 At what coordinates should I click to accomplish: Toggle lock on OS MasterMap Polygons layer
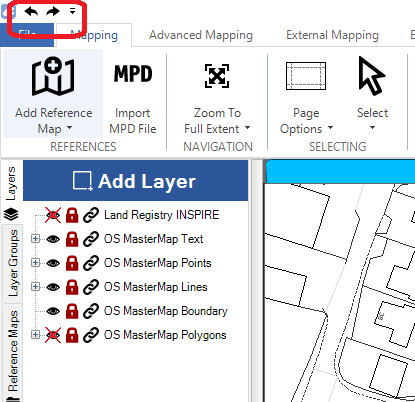(72, 335)
